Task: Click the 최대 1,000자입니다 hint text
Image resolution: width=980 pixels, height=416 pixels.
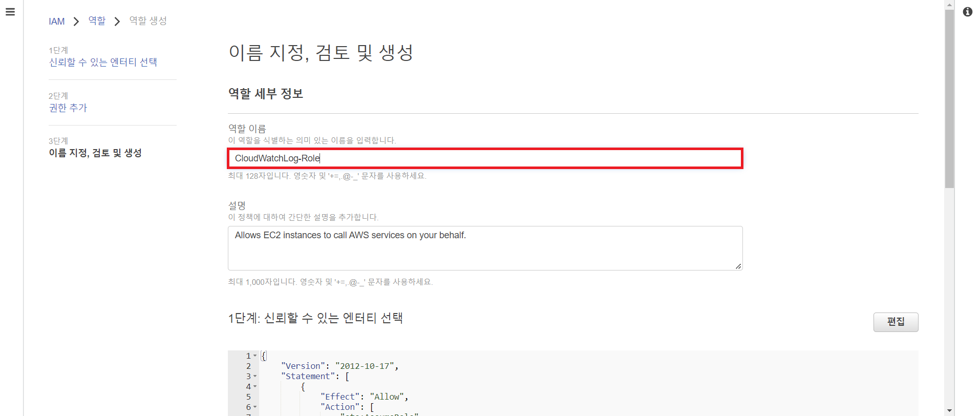Action: click(330, 282)
